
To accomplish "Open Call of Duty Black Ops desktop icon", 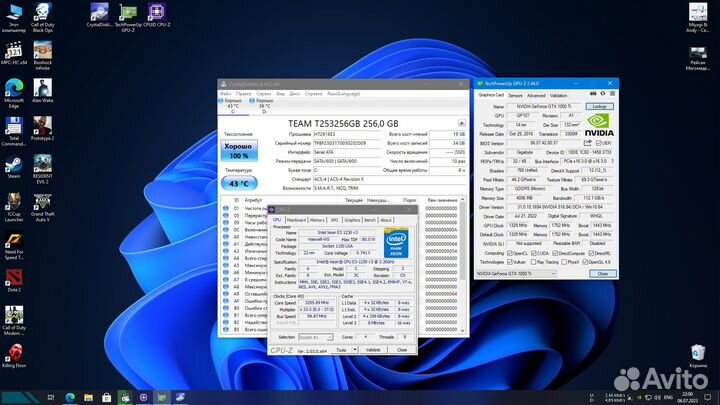I will 42,18.
